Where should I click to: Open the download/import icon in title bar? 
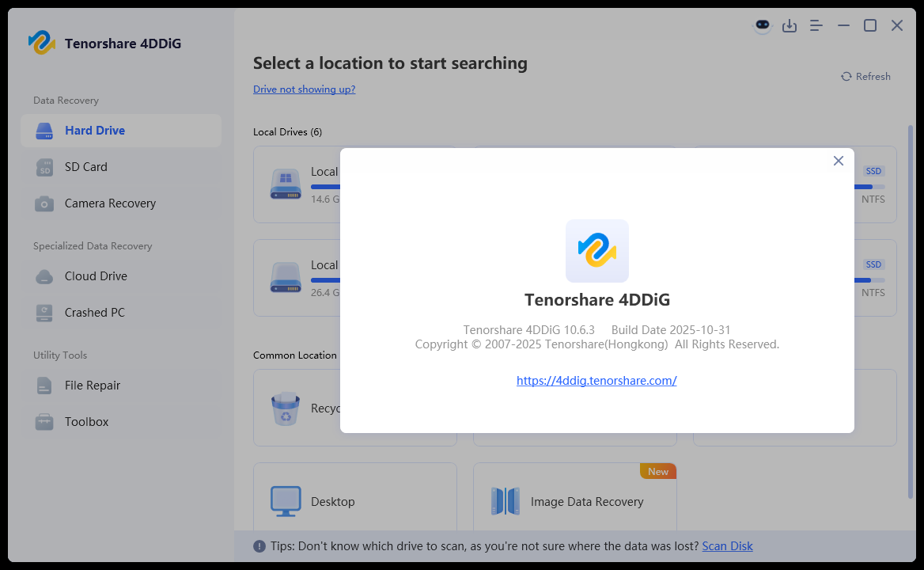click(789, 25)
